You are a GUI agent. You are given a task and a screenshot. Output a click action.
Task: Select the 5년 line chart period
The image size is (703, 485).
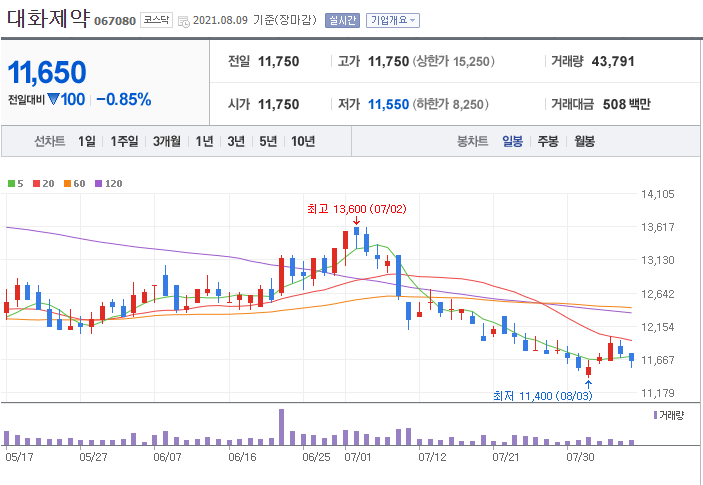tap(268, 142)
